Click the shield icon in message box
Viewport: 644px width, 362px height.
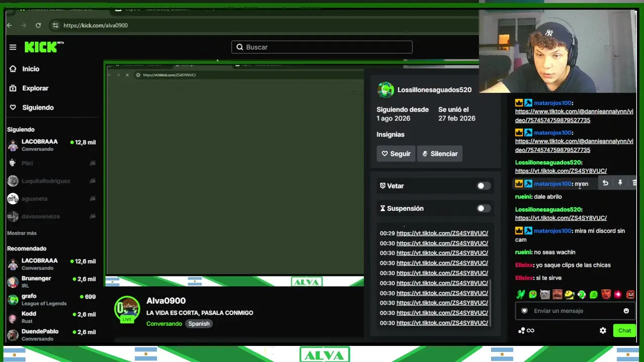[524, 311]
